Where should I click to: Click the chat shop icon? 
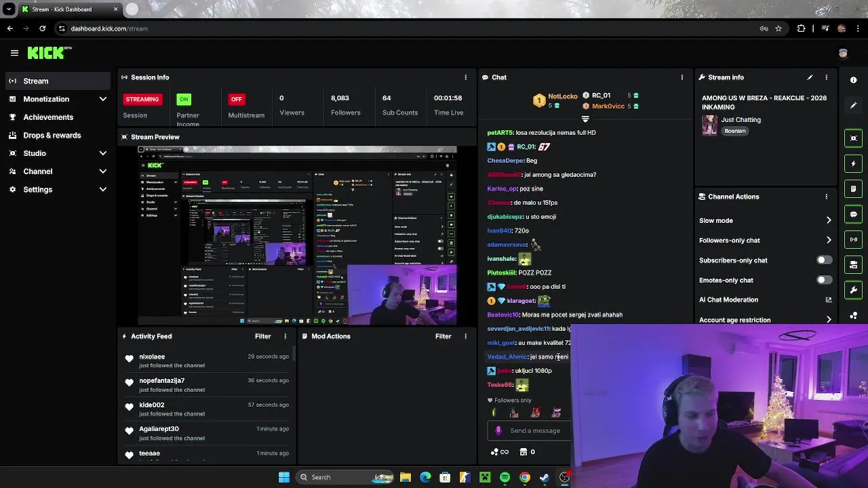524,452
